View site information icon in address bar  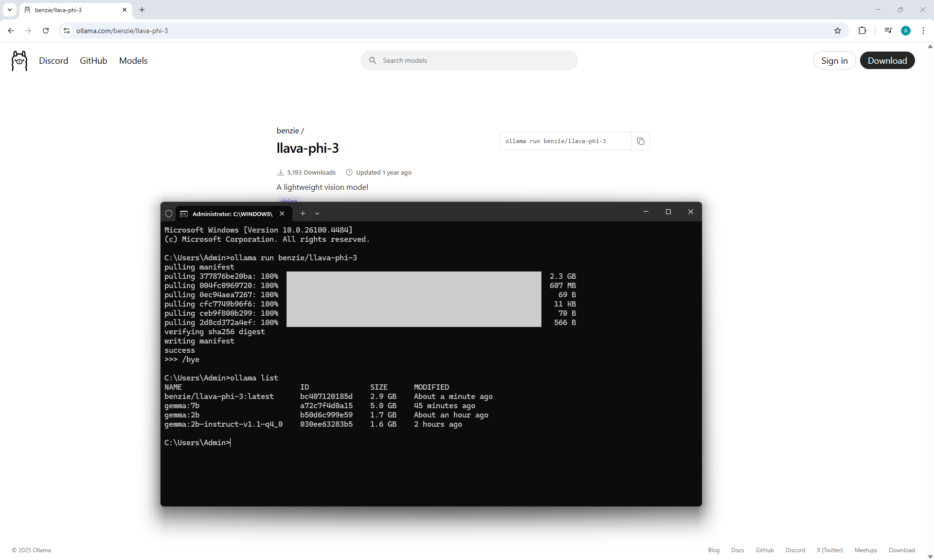pyautogui.click(x=67, y=31)
